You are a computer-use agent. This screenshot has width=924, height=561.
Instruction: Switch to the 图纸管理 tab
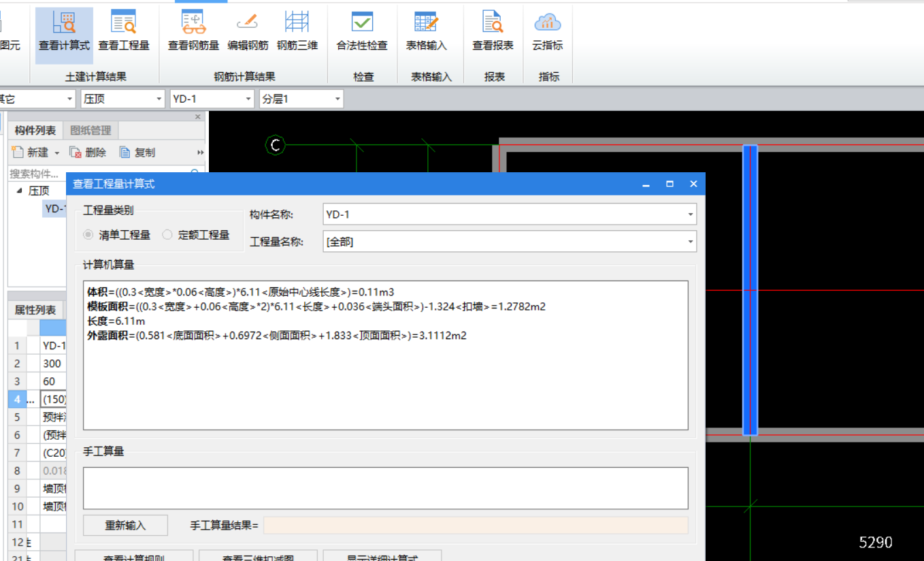[x=90, y=130]
